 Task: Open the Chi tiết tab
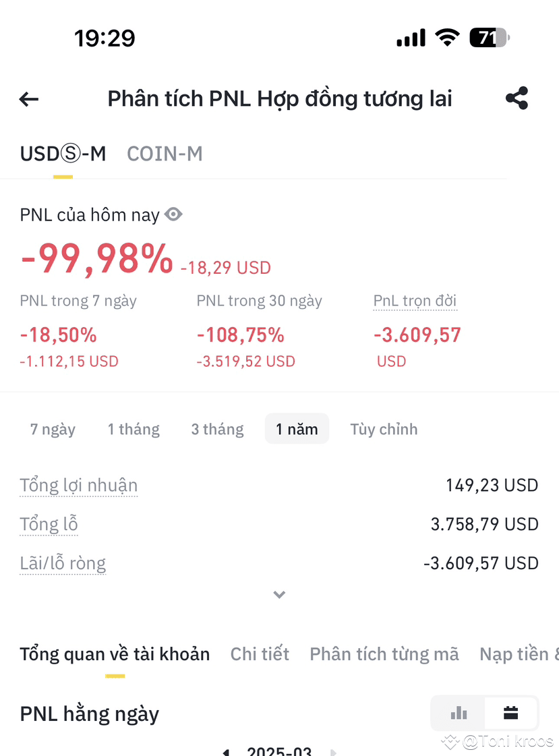[260, 653]
